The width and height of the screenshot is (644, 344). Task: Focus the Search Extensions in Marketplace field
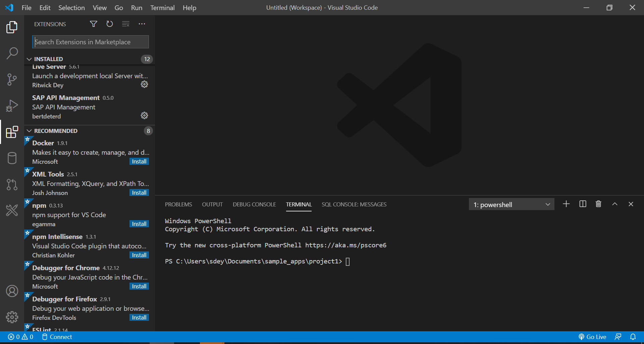[x=91, y=42]
